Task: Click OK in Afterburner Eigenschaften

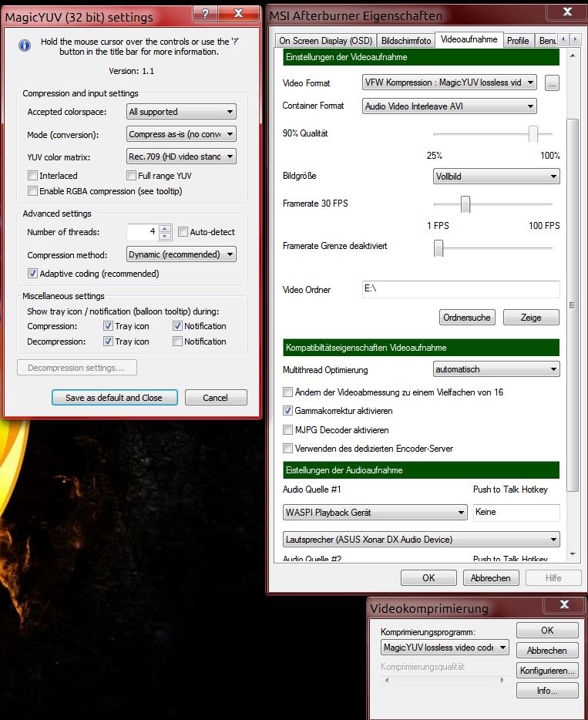Action: (x=428, y=577)
